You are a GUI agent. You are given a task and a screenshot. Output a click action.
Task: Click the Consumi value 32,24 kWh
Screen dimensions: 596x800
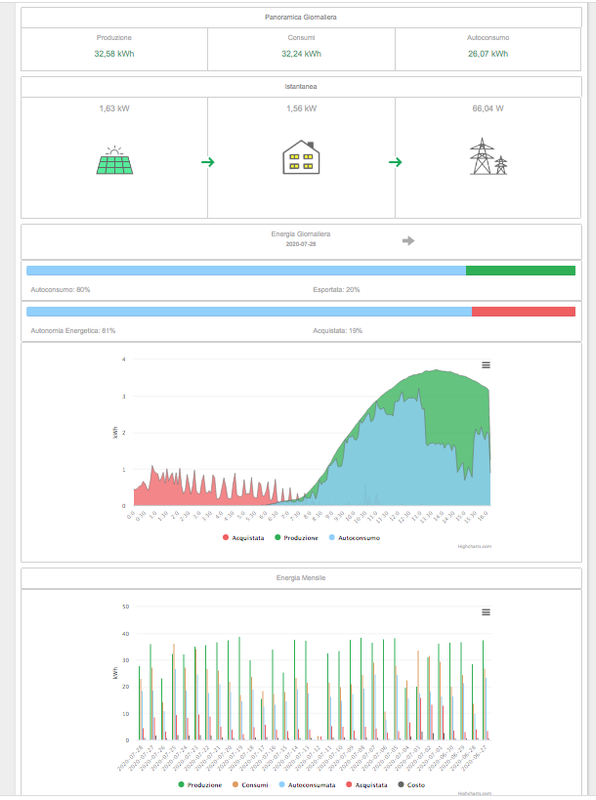click(301, 54)
